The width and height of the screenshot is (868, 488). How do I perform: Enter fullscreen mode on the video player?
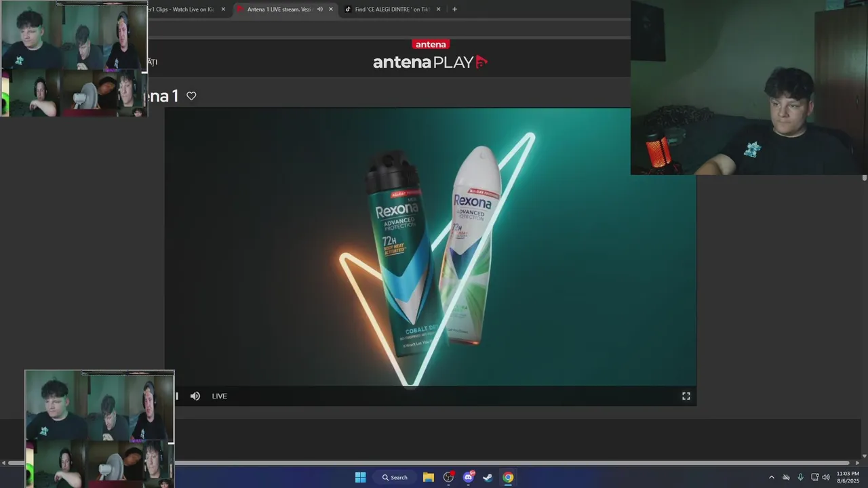pyautogui.click(x=686, y=396)
